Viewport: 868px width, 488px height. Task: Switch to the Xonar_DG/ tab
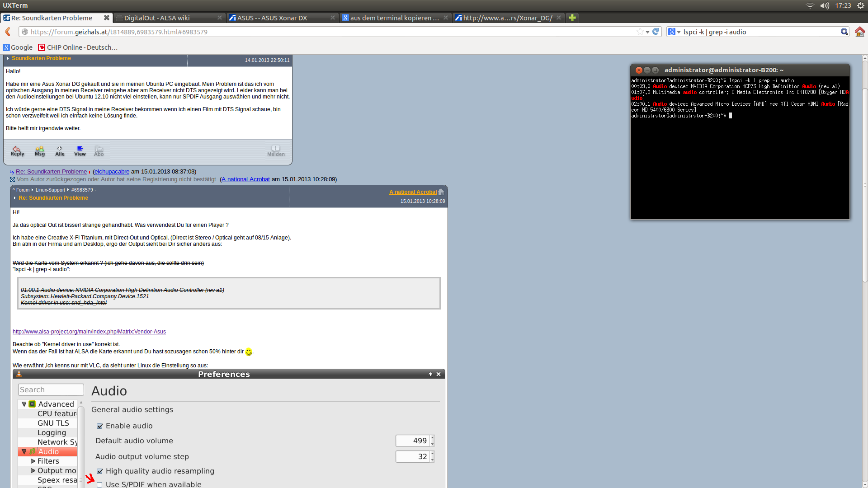pos(509,18)
